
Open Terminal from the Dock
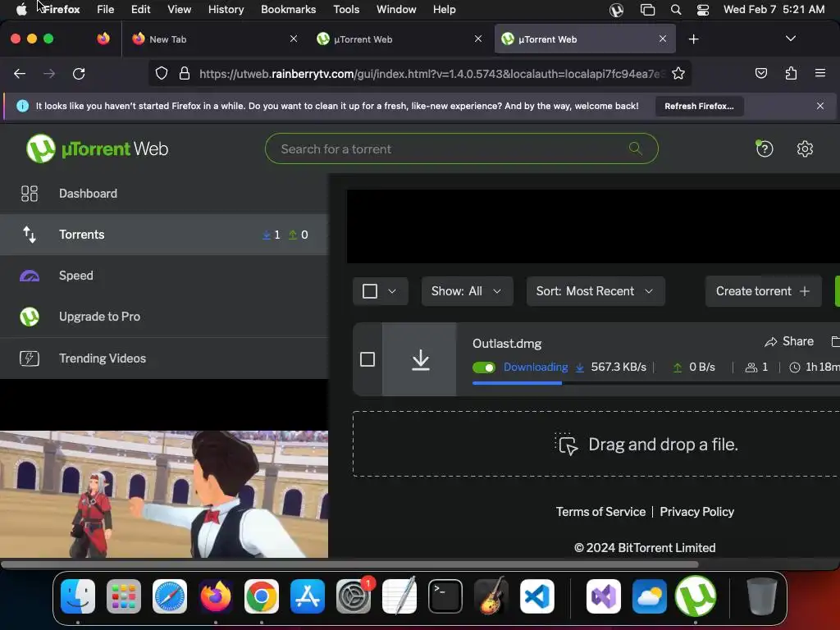(445, 596)
